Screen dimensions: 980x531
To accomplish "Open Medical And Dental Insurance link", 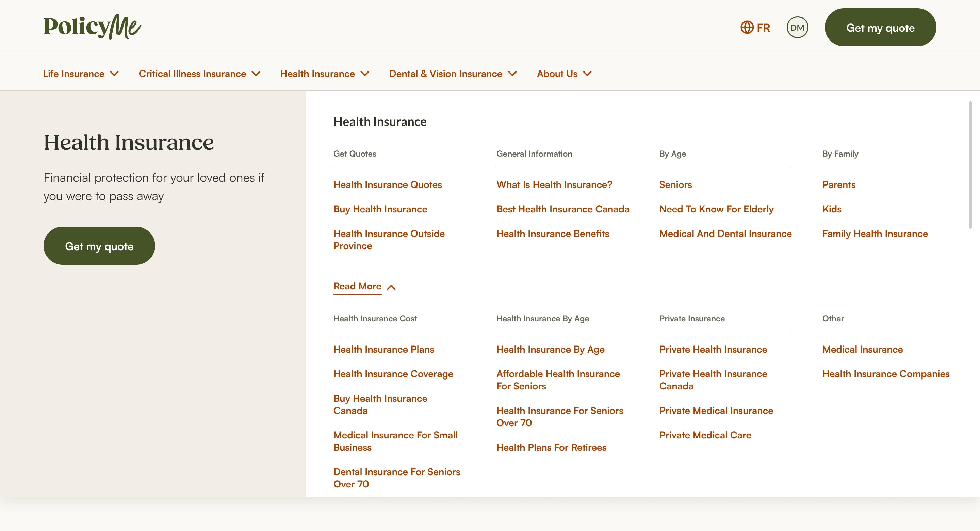I will 725,234.
